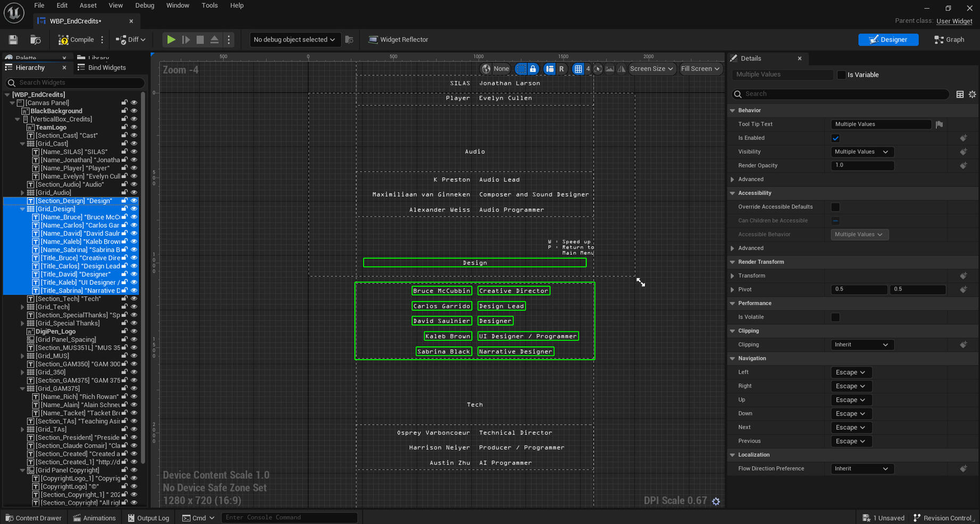Expand the Grid_Tech tree item
The image size is (980, 524).
[x=22, y=307]
